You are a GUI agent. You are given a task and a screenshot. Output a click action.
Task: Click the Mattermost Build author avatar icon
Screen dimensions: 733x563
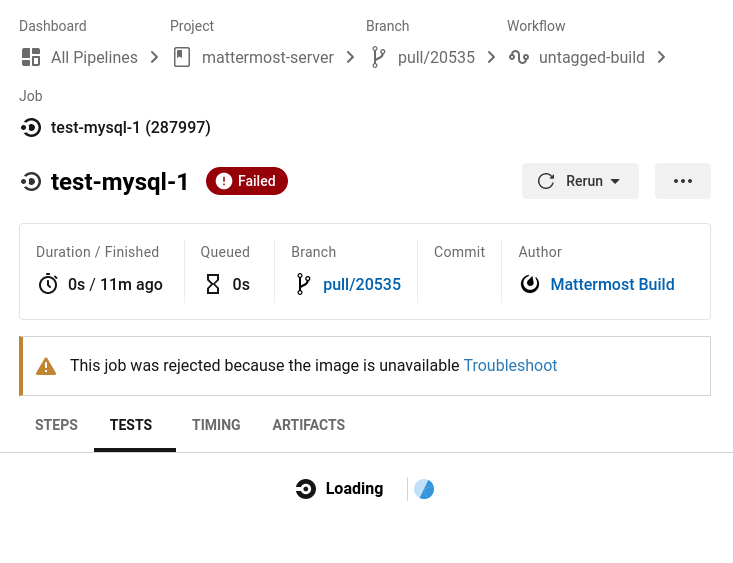(530, 284)
